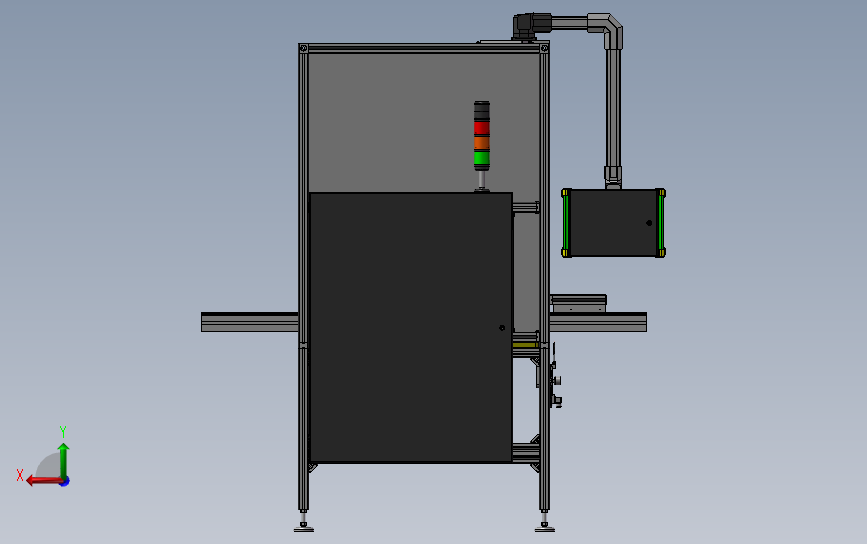Select the left vertical aluminum frame profile

tap(303, 276)
